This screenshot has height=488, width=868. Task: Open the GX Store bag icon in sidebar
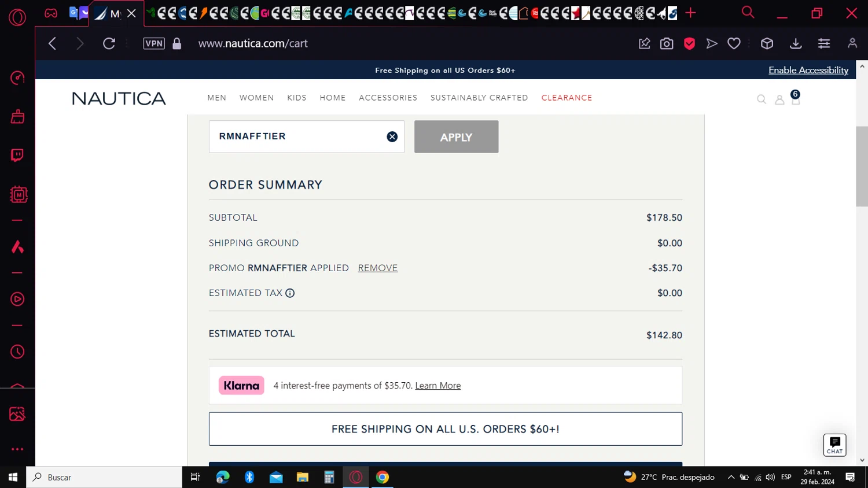(17, 117)
